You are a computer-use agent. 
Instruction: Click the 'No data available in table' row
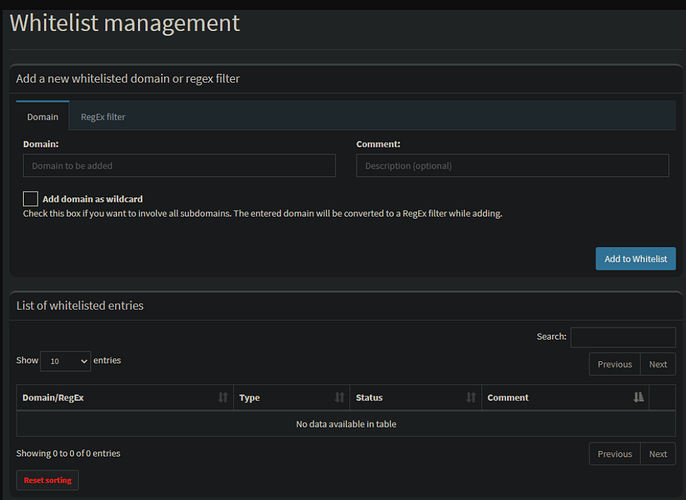345,424
